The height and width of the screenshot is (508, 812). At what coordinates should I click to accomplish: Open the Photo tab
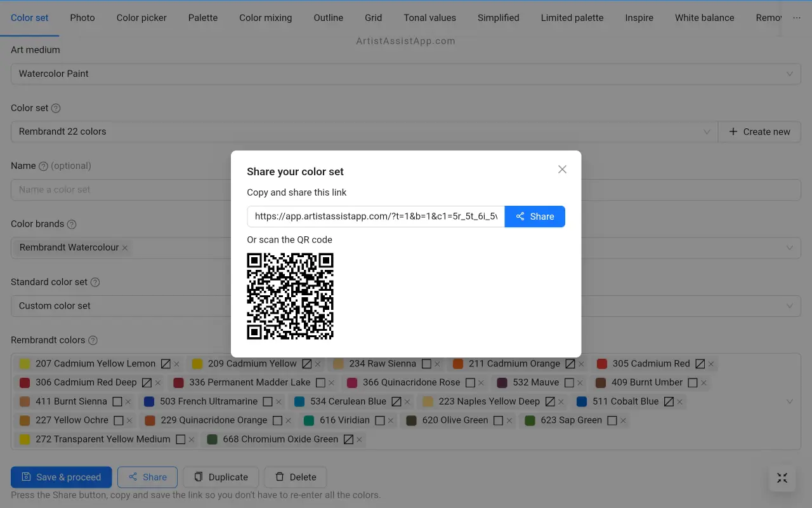click(x=82, y=18)
